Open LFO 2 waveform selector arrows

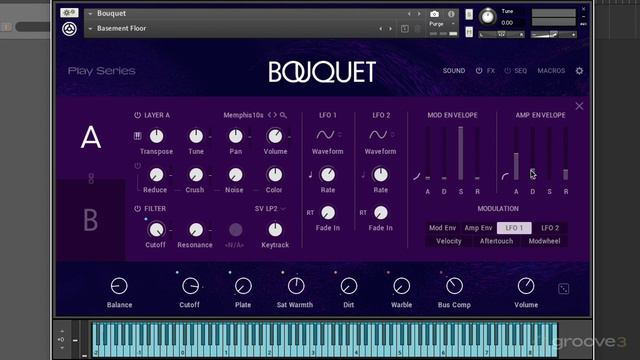point(393,135)
